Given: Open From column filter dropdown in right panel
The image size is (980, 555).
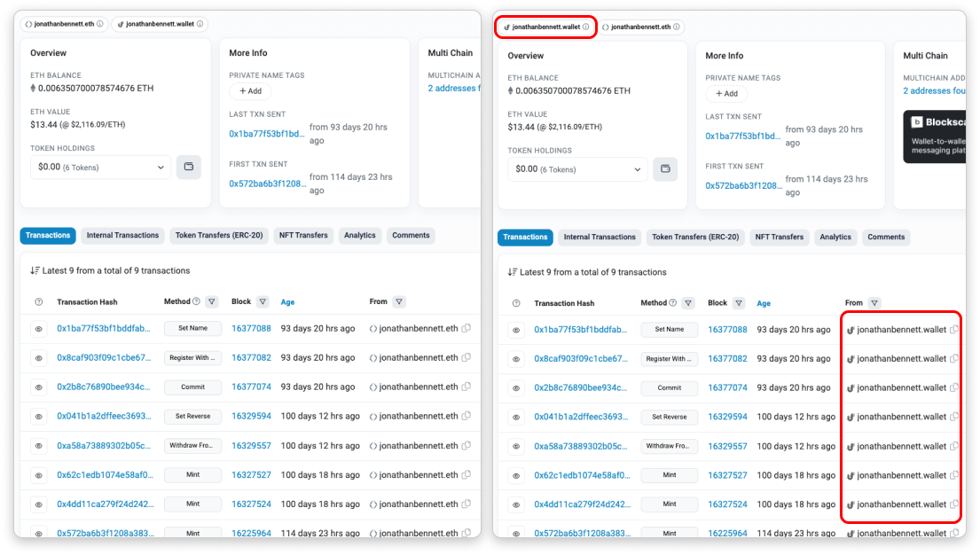Looking at the screenshot, I should [x=875, y=303].
